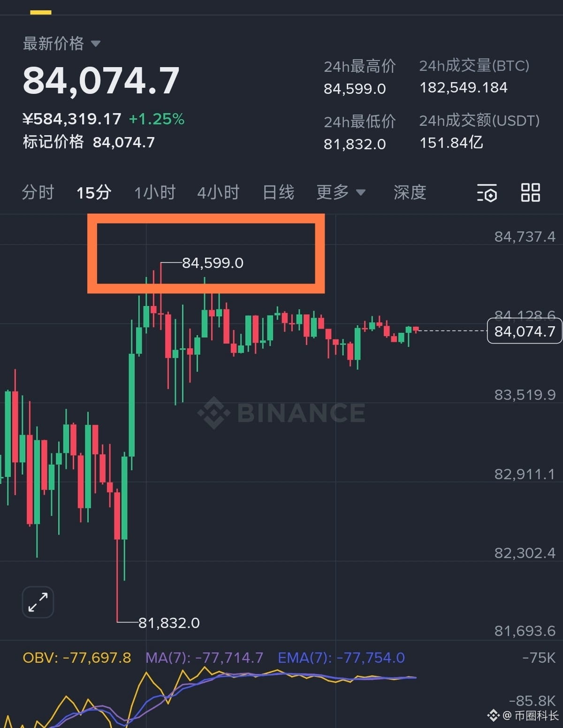Image resolution: width=563 pixels, height=728 pixels.
Task: Open the 深度 depth view
Action: pyautogui.click(x=410, y=192)
